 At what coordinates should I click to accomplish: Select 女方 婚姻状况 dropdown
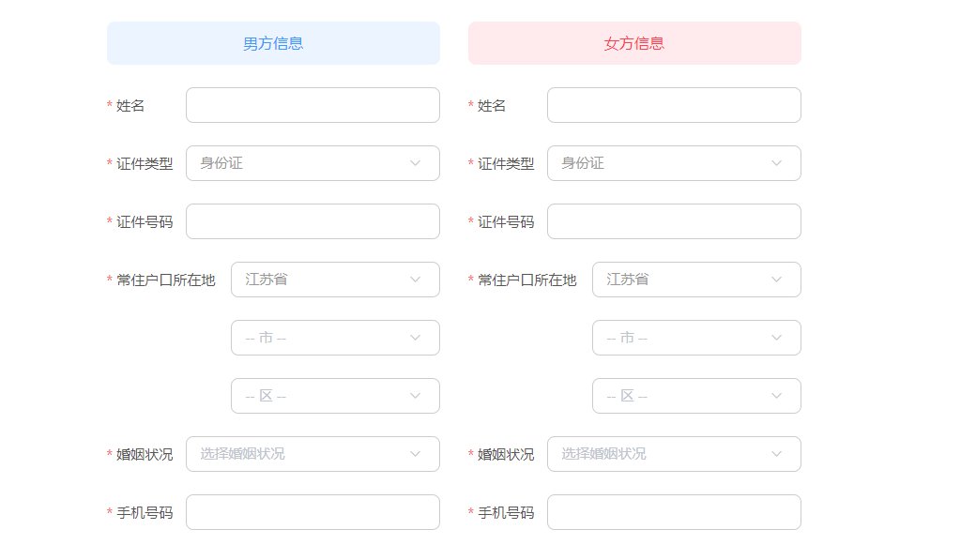coord(674,454)
